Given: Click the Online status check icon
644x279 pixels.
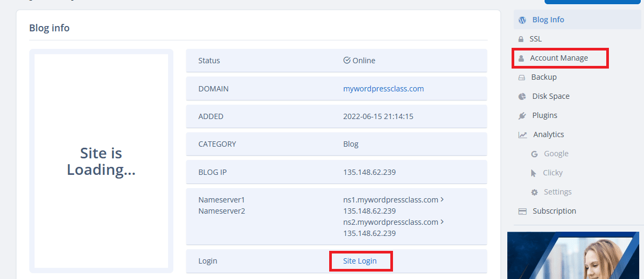Looking at the screenshot, I should coord(347,60).
